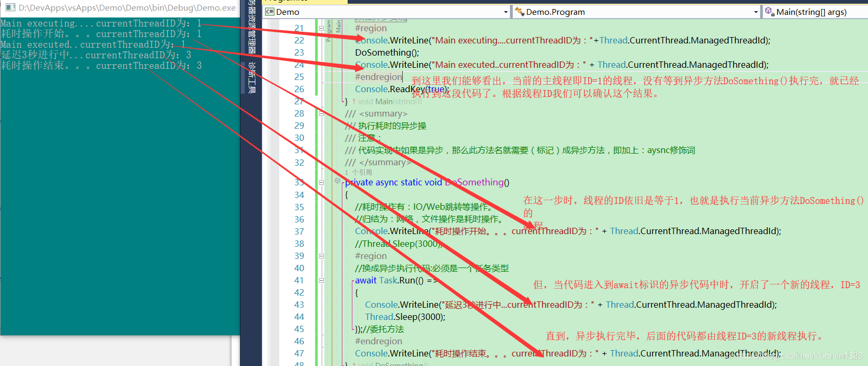Open the Demo.Program type navigation dropdown
Screen dimensions: 868x366
click(x=756, y=12)
